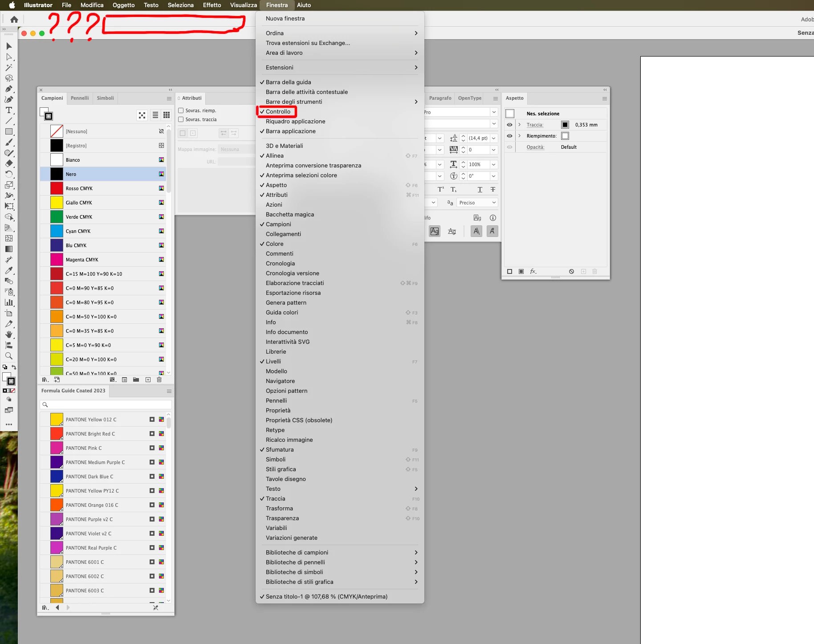Select the Selection arrow tool

[9, 46]
